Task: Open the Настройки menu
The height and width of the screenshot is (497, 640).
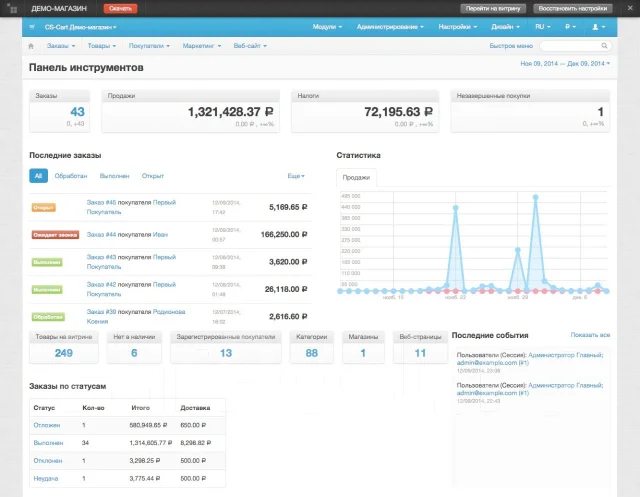Action: pos(458,27)
